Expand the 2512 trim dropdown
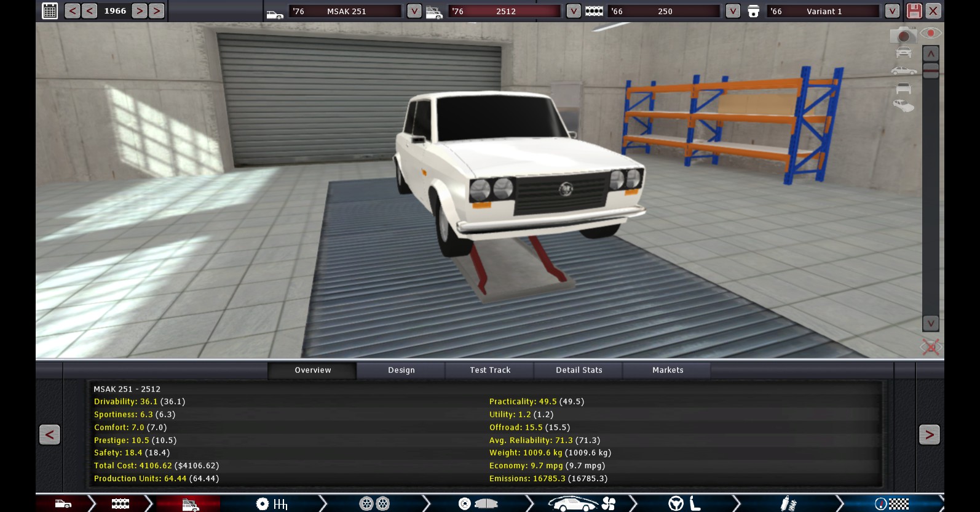Screen dimensions: 980x512 [574, 11]
